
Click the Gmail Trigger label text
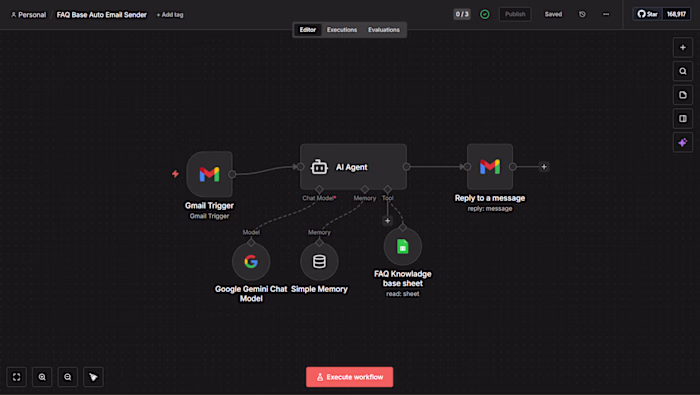pos(209,206)
